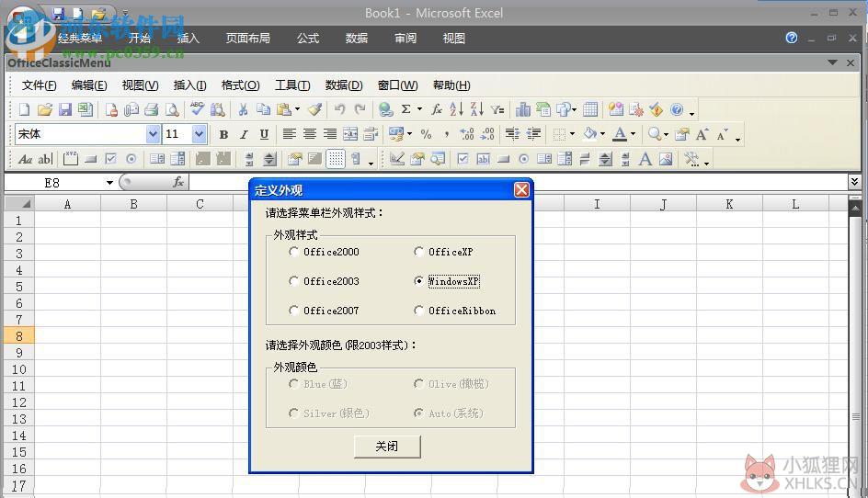Activate the Format Painter brush

315,109
